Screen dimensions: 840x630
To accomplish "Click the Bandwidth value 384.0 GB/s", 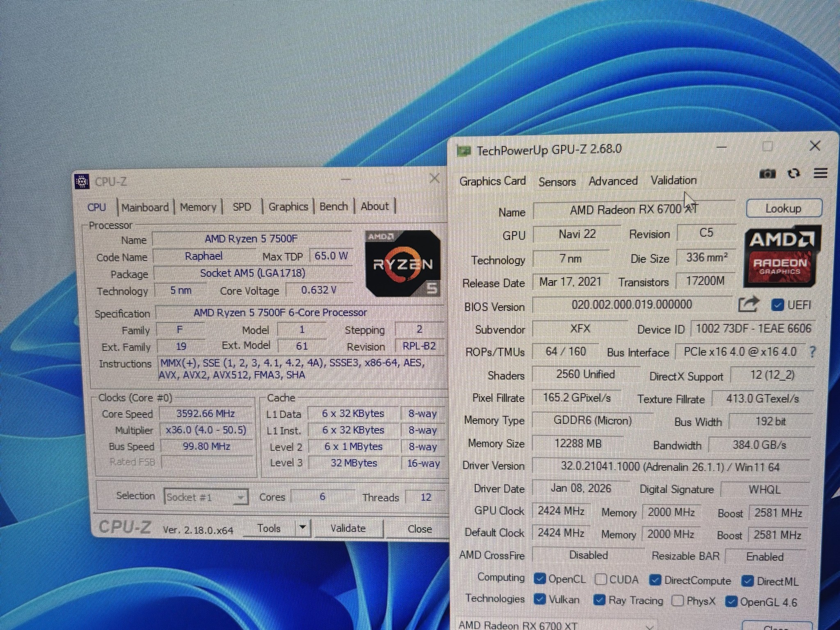I will click(x=759, y=445).
